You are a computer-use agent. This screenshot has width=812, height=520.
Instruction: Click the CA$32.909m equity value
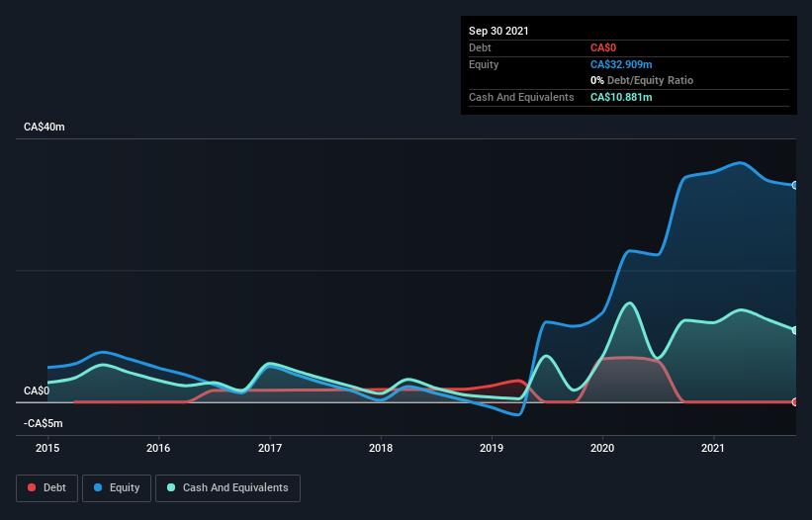click(621, 64)
